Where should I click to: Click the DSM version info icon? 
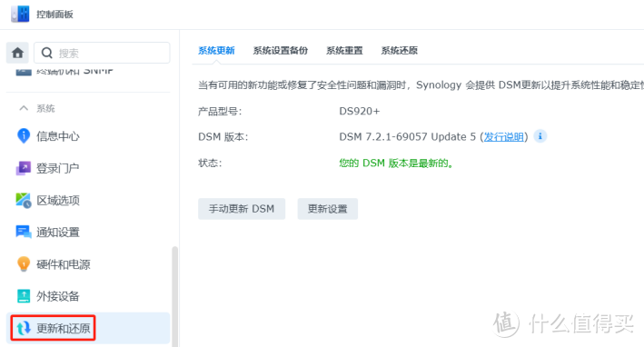(x=540, y=136)
